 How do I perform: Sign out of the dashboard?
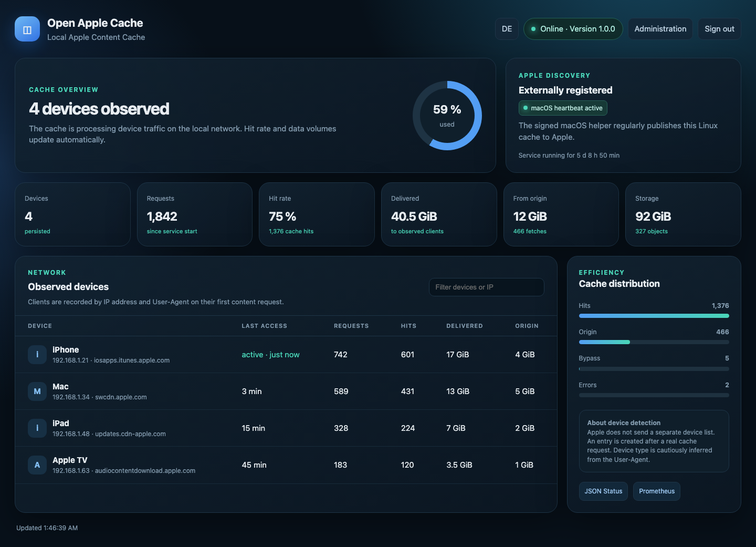pyautogui.click(x=719, y=29)
